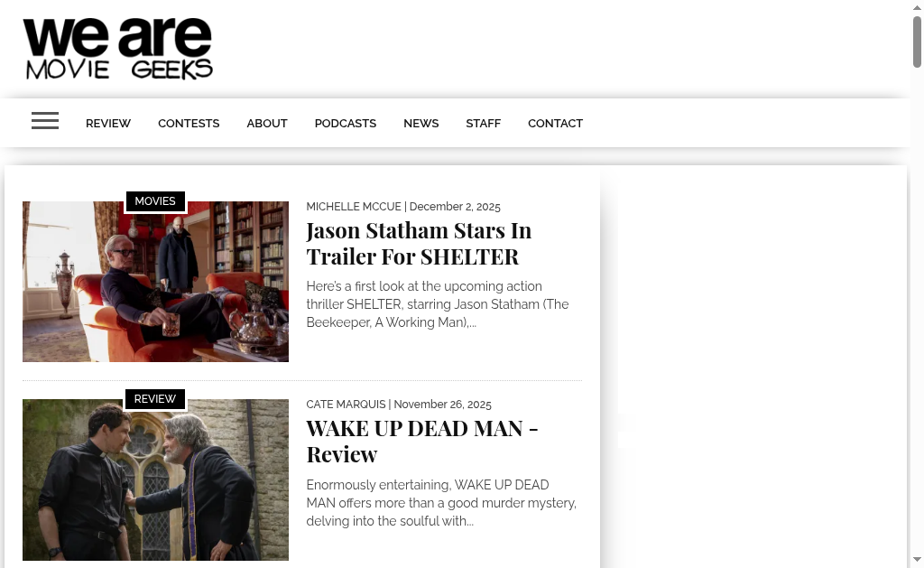924x568 pixels.
Task: Open the hamburger menu icon
Action: click(x=45, y=121)
